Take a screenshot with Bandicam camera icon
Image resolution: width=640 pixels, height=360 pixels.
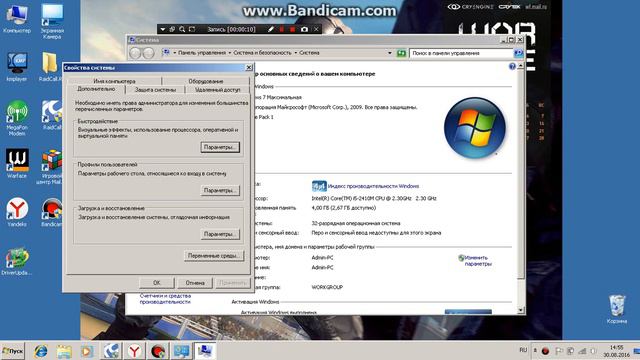click(304, 29)
